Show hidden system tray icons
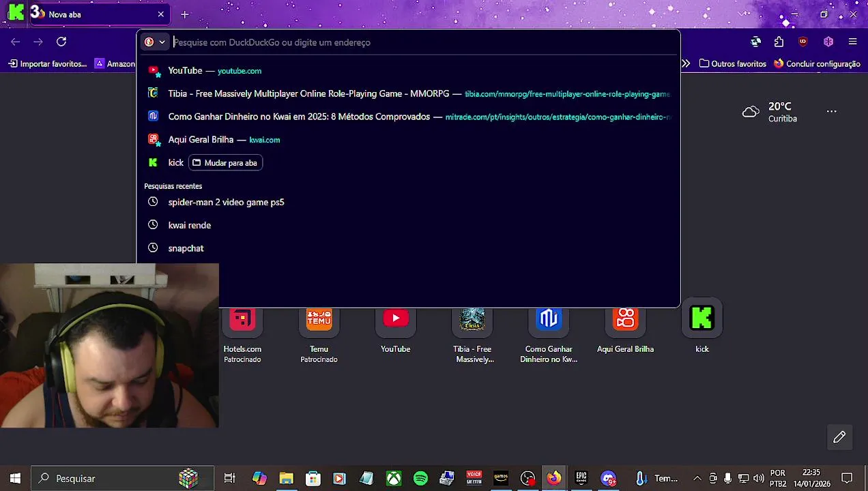Viewport: 868px width, 491px height. pyautogui.click(x=697, y=478)
